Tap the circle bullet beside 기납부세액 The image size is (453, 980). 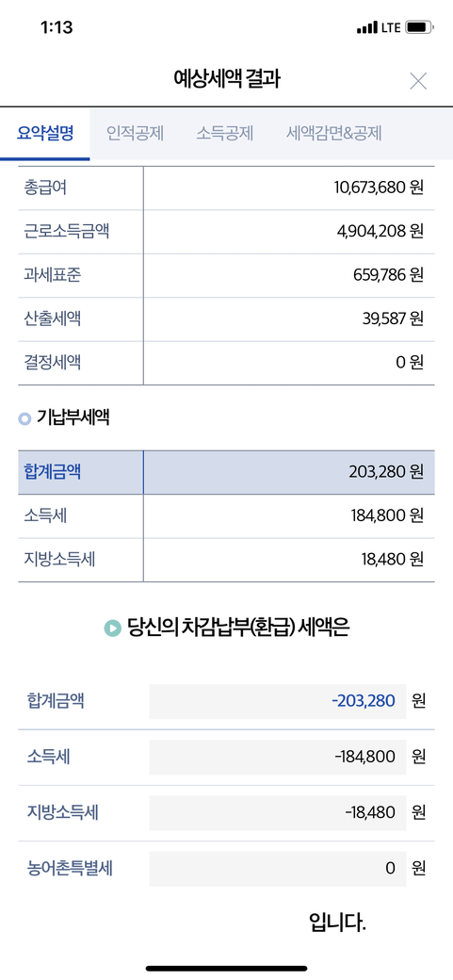click(x=24, y=418)
